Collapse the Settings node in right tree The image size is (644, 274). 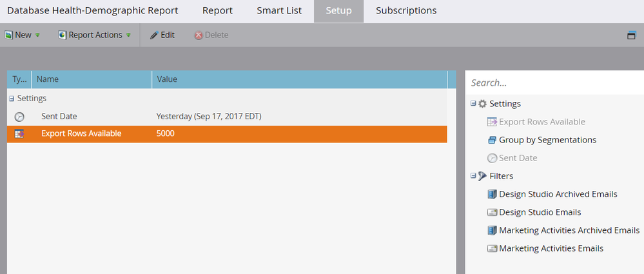point(473,104)
